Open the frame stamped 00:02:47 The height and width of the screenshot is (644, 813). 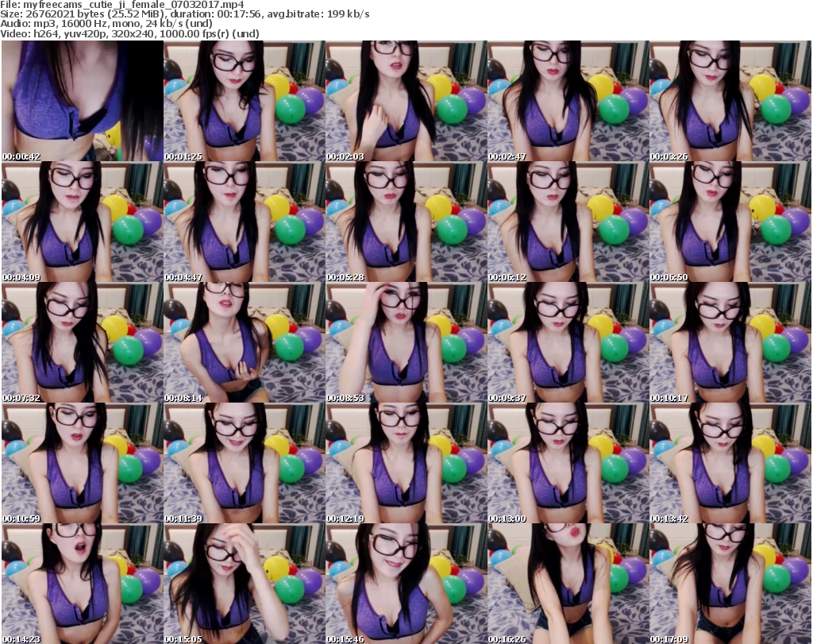(x=568, y=101)
